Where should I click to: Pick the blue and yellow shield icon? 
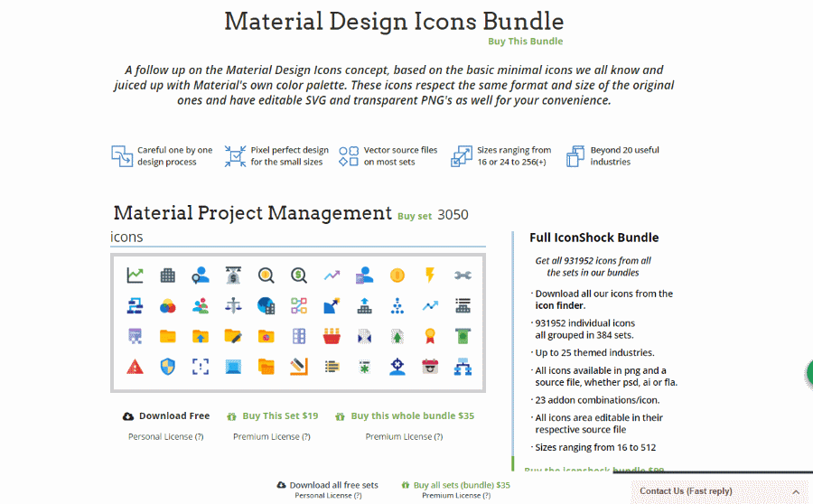(167, 367)
